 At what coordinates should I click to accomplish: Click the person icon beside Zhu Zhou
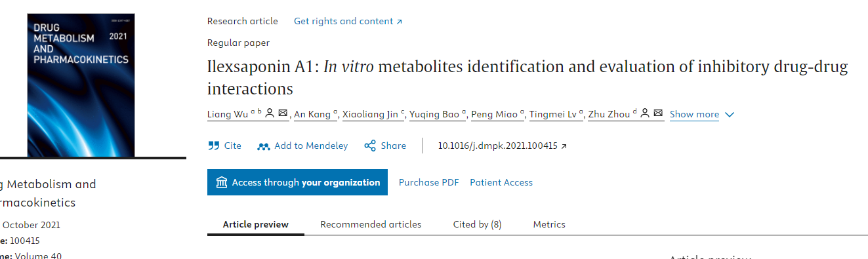[645, 113]
